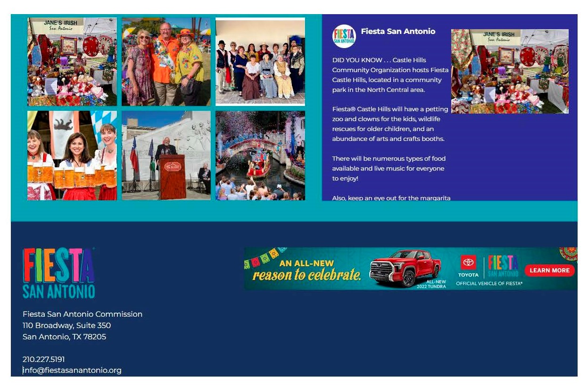Click the "petting zoo and clowns" paragraph
Image resolution: width=588 pixels, height=386 pixels.
point(390,124)
